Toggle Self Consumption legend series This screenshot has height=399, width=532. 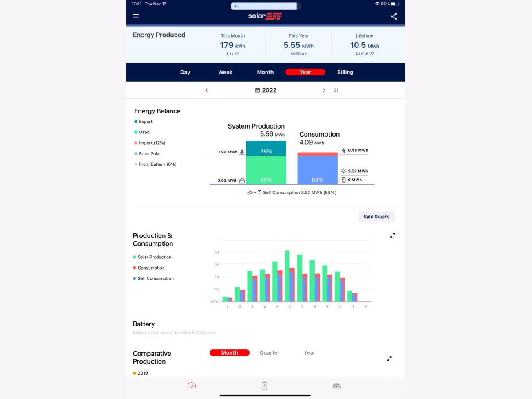click(x=155, y=278)
